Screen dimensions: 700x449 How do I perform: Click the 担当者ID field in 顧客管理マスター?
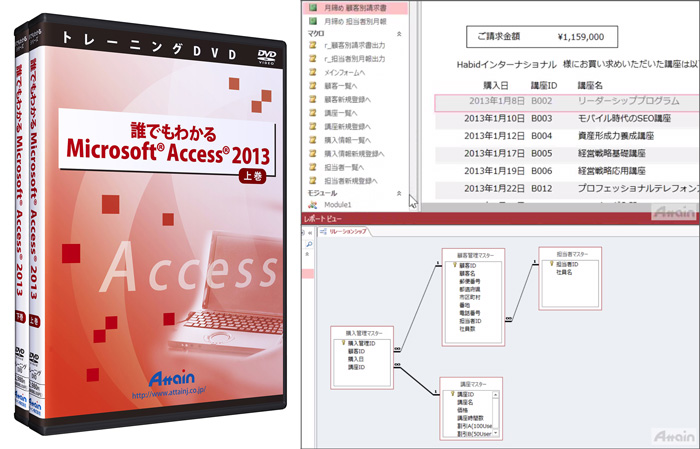470,321
